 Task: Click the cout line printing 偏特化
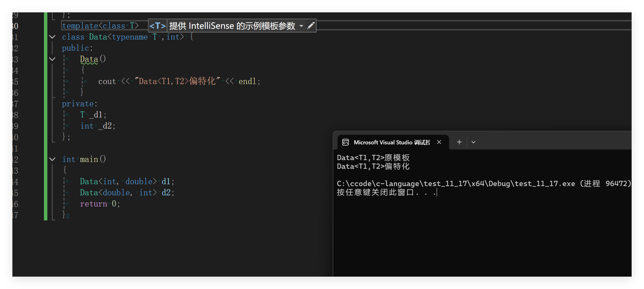(x=179, y=81)
